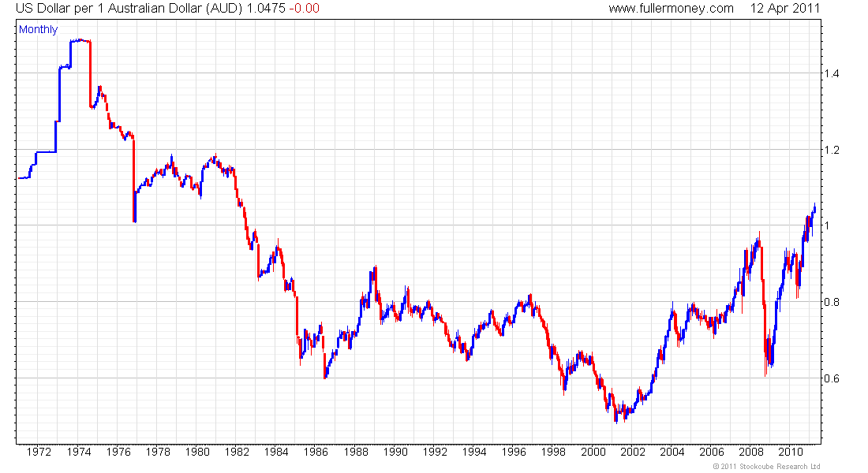Click the red change value -0.00
Image resolution: width=868 pixels, height=473 pixels.
coord(304,9)
